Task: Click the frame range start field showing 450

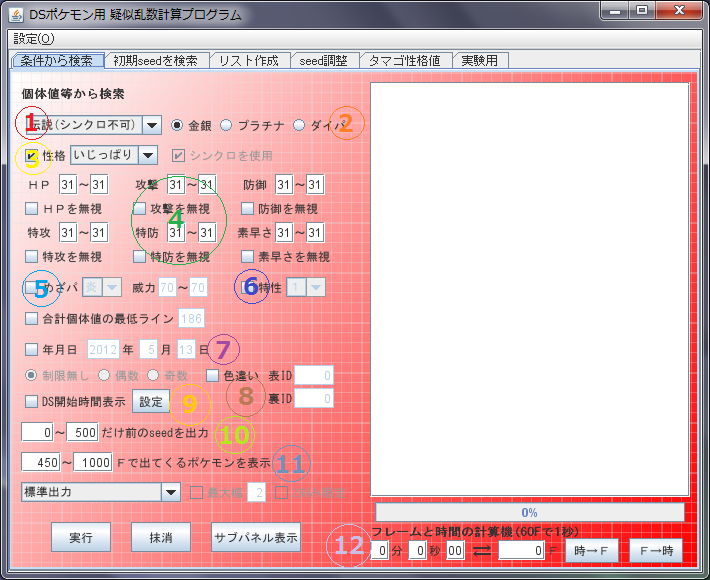Action: click(x=40, y=462)
